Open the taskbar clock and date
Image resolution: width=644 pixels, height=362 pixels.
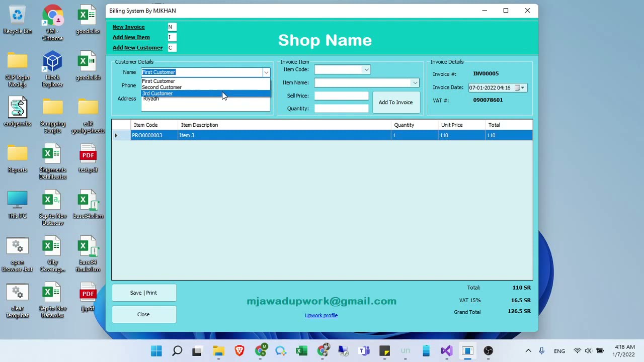pos(624,351)
